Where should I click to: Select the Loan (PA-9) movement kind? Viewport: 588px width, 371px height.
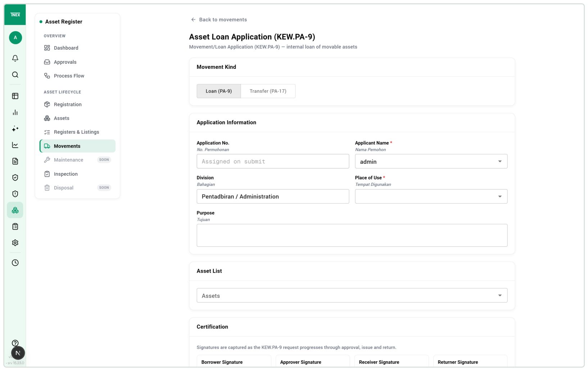coord(219,91)
